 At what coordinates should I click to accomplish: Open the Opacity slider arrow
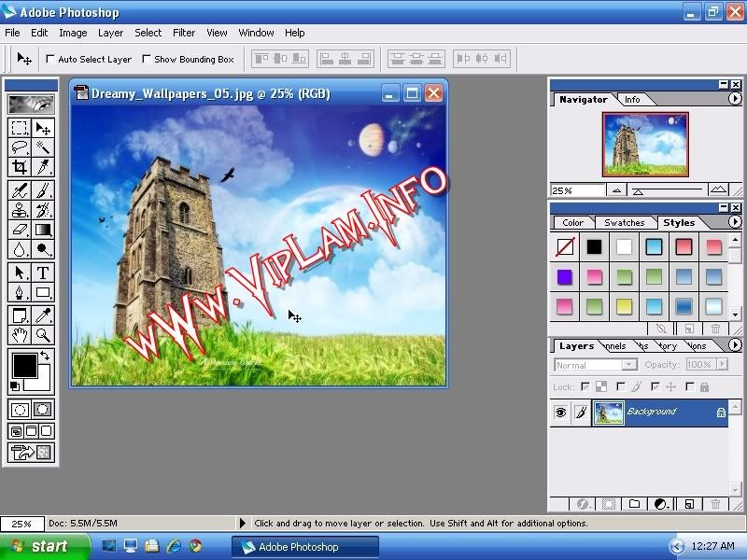(x=722, y=364)
